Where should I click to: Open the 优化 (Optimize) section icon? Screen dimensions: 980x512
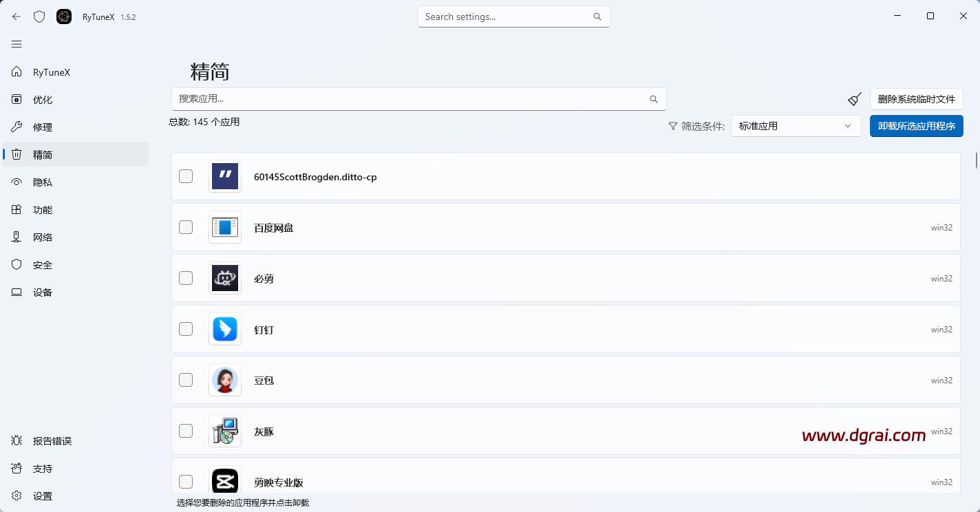coord(17,99)
